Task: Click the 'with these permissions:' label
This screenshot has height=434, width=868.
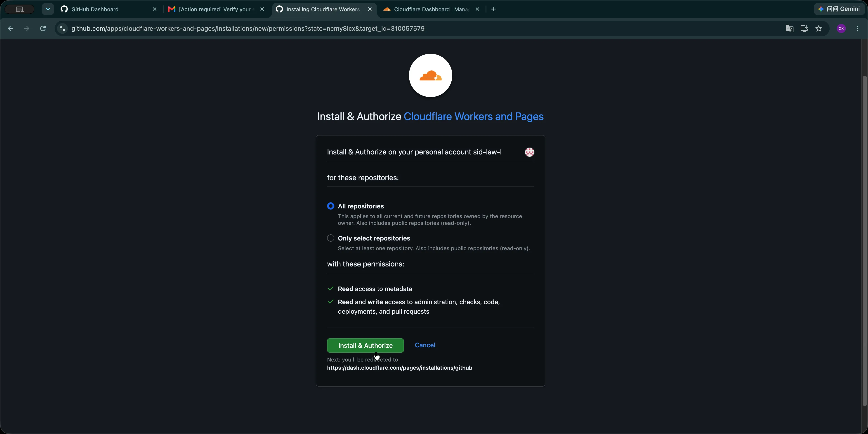Action: coord(365,264)
